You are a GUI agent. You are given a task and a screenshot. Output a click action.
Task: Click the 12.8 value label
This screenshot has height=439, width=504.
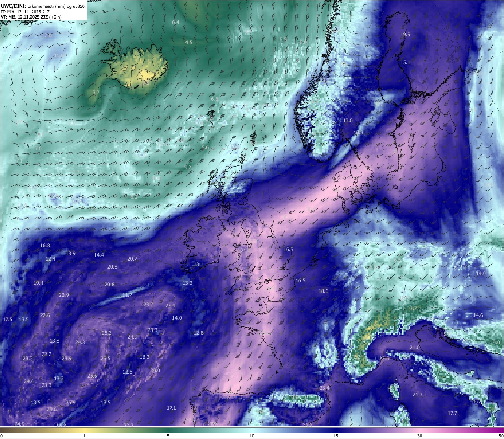[x=198, y=333]
